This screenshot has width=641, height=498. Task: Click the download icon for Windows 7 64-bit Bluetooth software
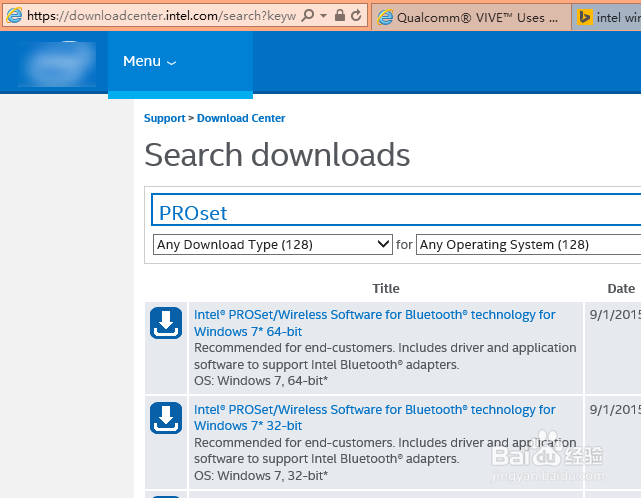(x=166, y=323)
